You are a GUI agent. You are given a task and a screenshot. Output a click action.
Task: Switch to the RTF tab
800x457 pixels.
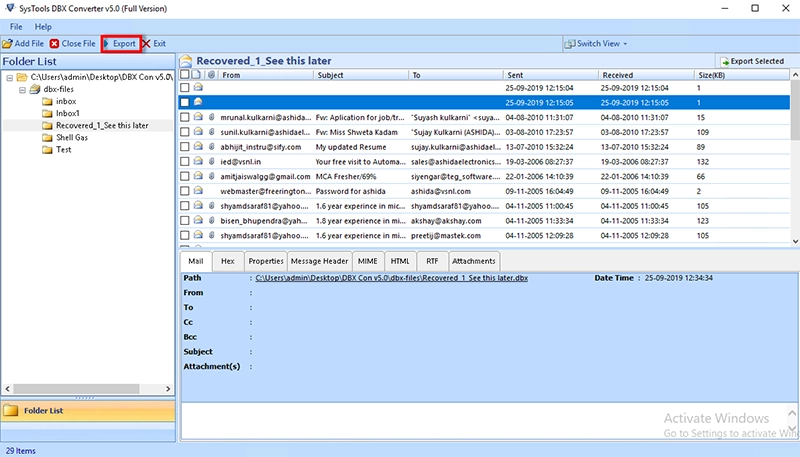(x=432, y=261)
